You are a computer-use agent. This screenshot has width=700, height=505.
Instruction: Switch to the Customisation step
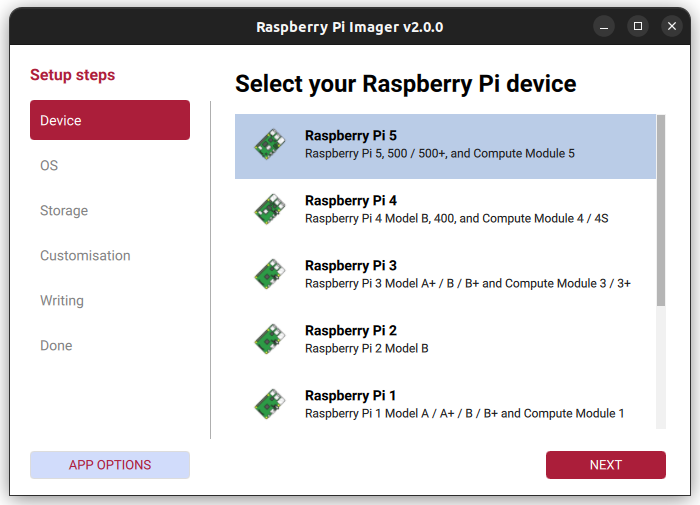85,255
